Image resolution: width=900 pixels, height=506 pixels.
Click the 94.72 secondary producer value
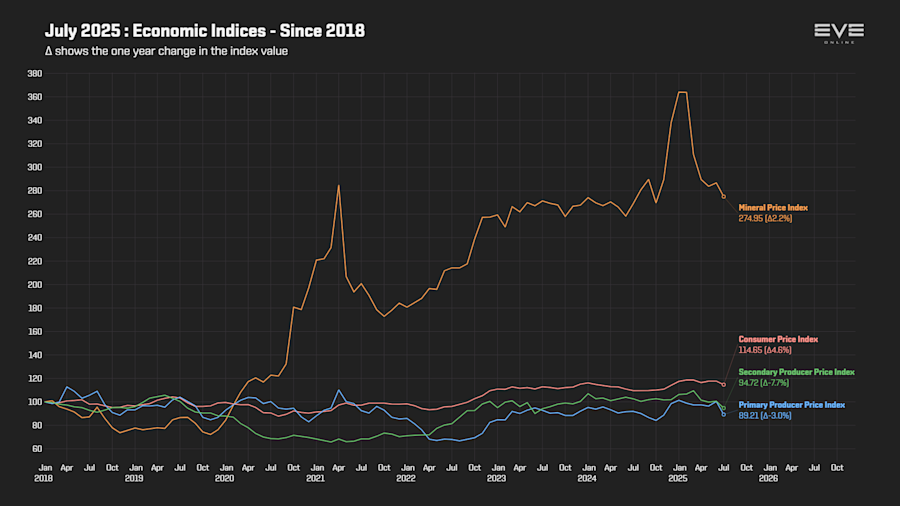tap(764, 383)
